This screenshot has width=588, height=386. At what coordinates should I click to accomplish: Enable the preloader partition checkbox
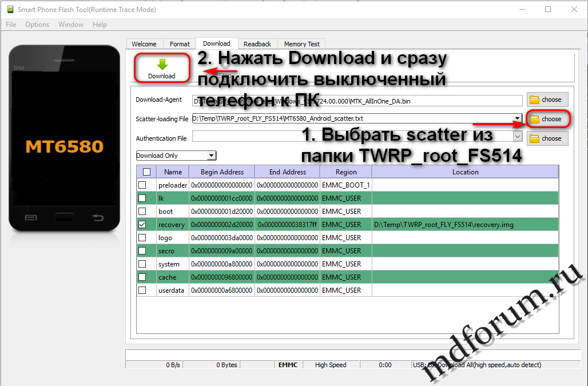pyautogui.click(x=142, y=185)
